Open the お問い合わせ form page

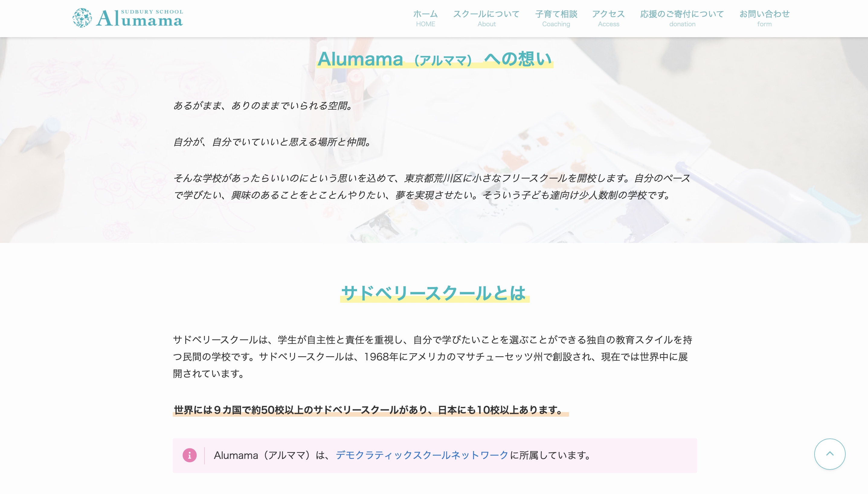pyautogui.click(x=764, y=18)
